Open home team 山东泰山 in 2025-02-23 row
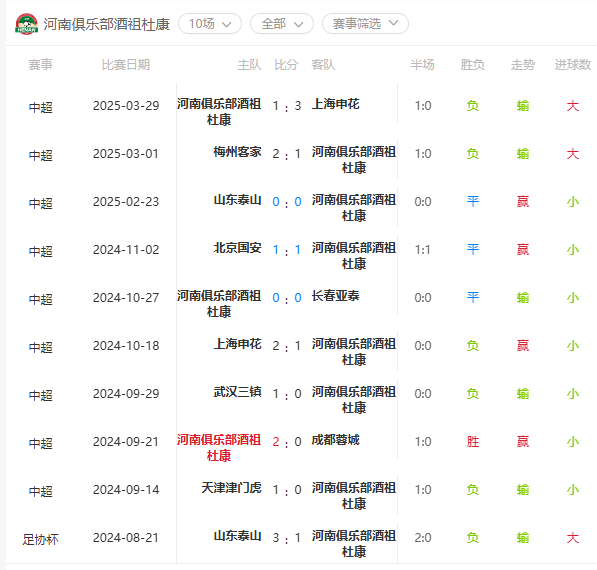This screenshot has height=570, width=597. click(x=237, y=200)
